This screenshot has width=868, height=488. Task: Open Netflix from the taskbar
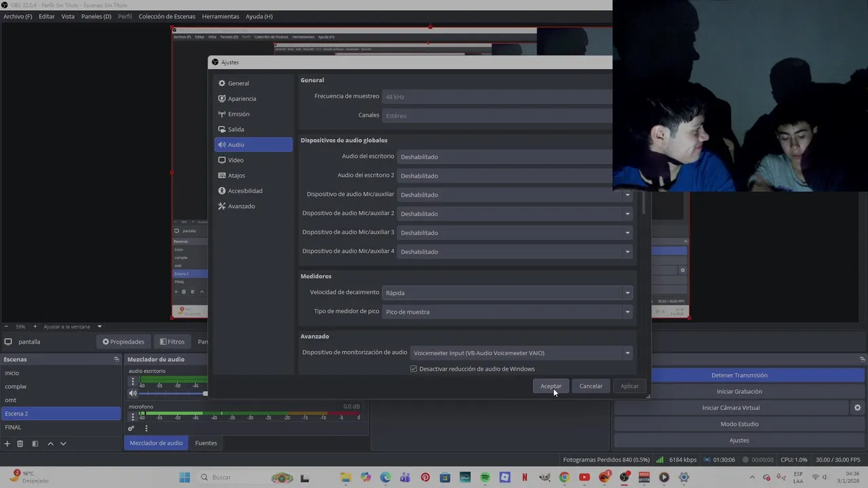[525, 477]
